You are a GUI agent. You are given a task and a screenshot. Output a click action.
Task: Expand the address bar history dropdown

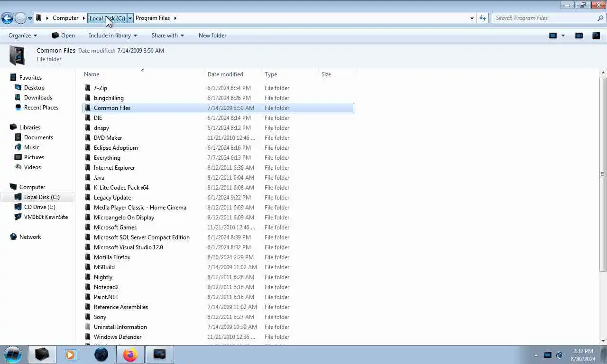[x=472, y=18]
